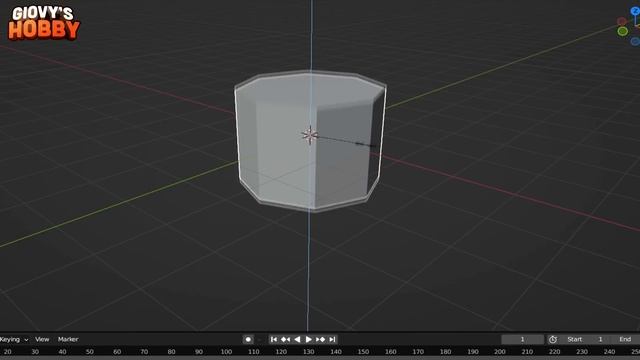The image size is (640, 360).
Task: Open the timeline Marker menu
Action: (68, 339)
